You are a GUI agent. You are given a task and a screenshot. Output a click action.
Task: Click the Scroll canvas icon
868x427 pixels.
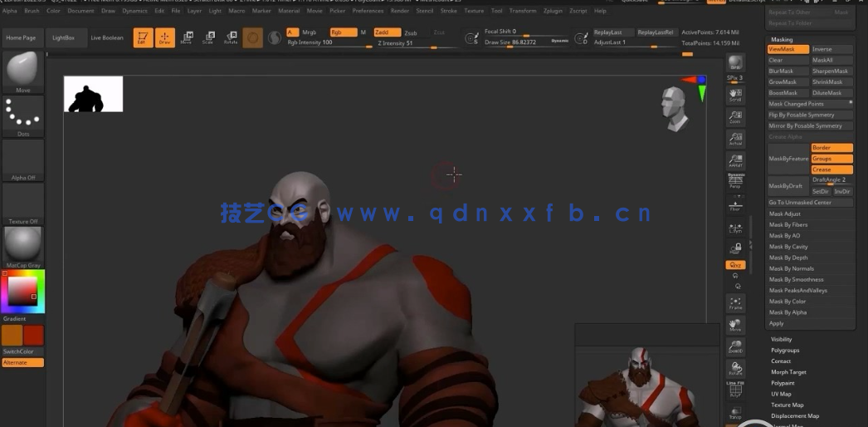[x=735, y=94]
